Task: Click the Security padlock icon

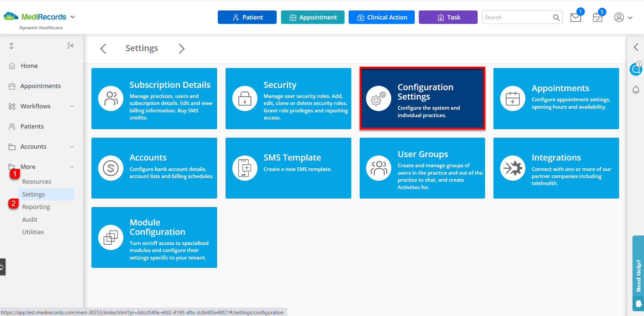Action: (245, 99)
